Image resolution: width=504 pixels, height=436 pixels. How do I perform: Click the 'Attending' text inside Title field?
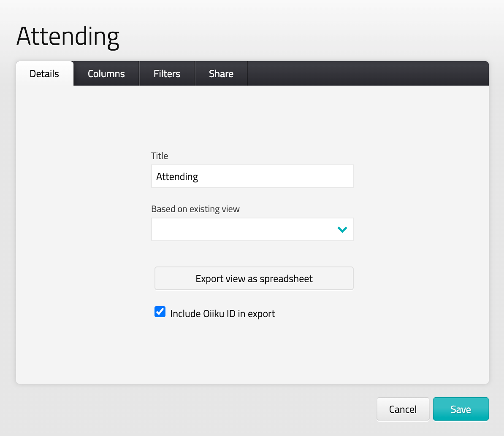point(177,176)
